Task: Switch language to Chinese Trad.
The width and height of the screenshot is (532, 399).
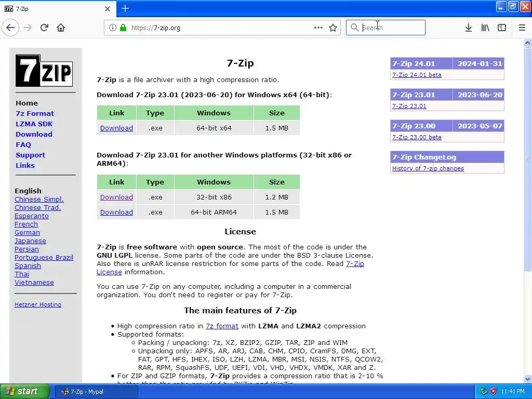Action: pos(37,208)
